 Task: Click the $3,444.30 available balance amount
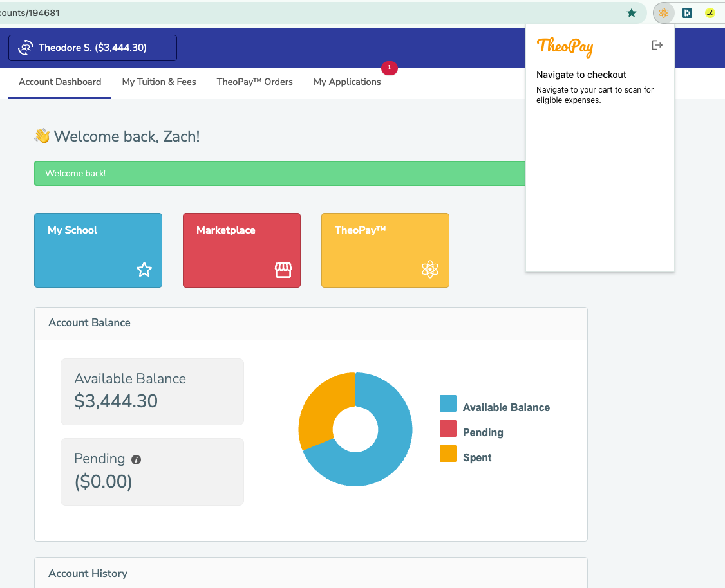116,401
